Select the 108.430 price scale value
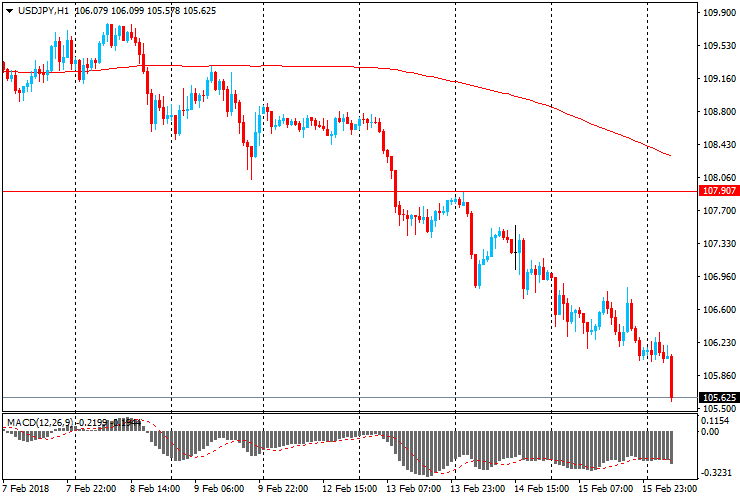Image resolution: width=740 pixels, height=500 pixels. pyautogui.click(x=719, y=144)
